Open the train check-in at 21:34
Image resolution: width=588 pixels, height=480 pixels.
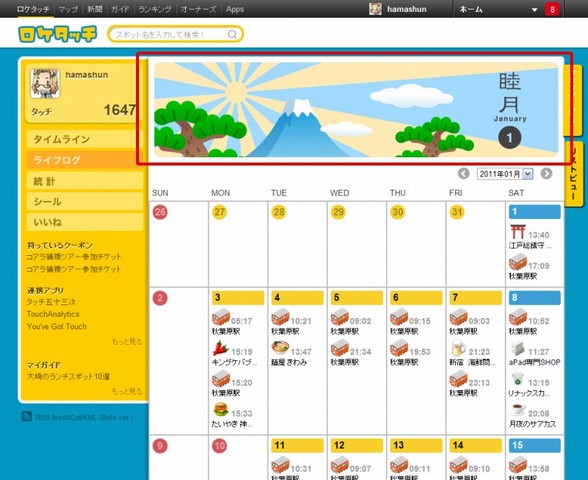340,348
